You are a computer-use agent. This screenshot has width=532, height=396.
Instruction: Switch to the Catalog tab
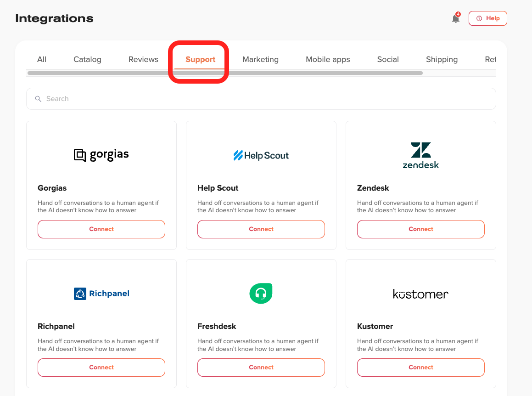pos(87,59)
